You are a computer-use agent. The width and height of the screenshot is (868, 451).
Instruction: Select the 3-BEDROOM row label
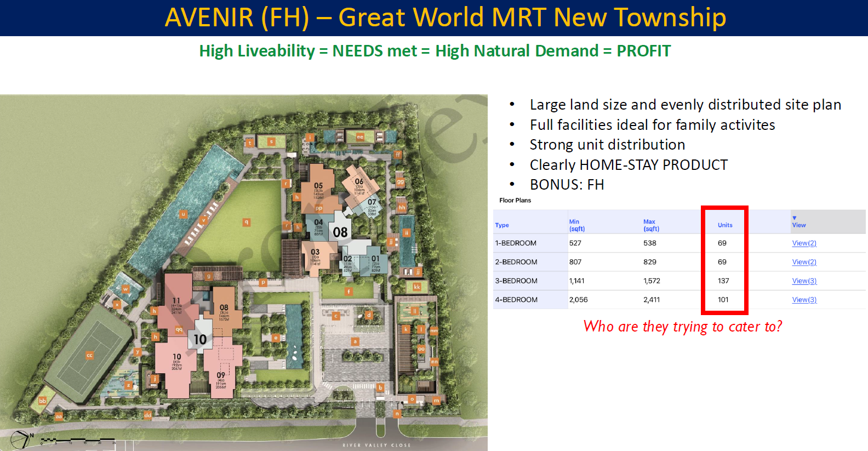point(516,281)
